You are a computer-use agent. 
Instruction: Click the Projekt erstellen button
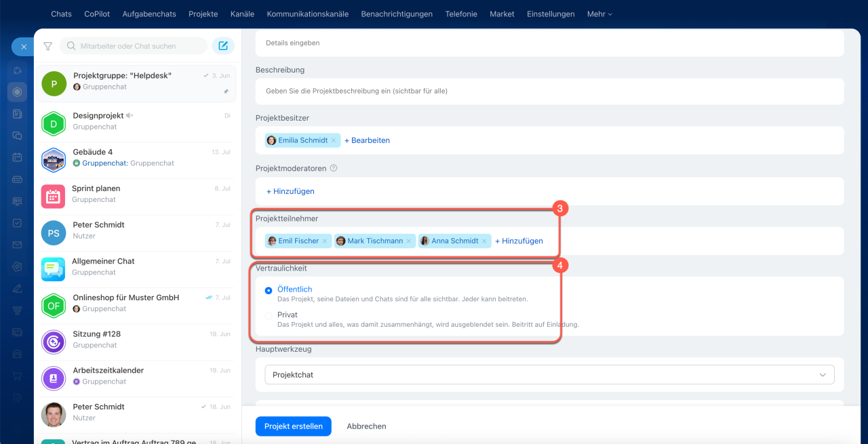coord(294,426)
